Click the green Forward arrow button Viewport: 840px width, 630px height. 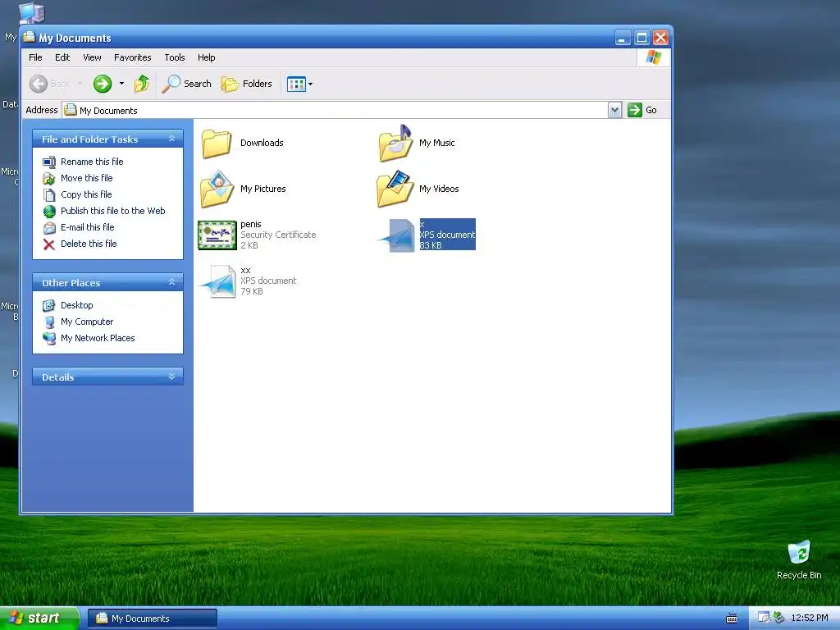[103, 84]
